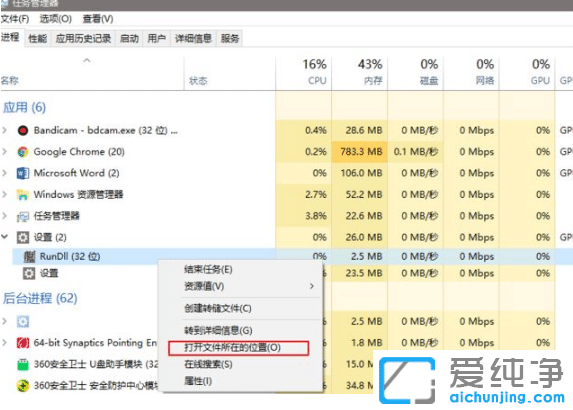Click the 360安全卫士 U盘助手 green icon

[23, 364]
